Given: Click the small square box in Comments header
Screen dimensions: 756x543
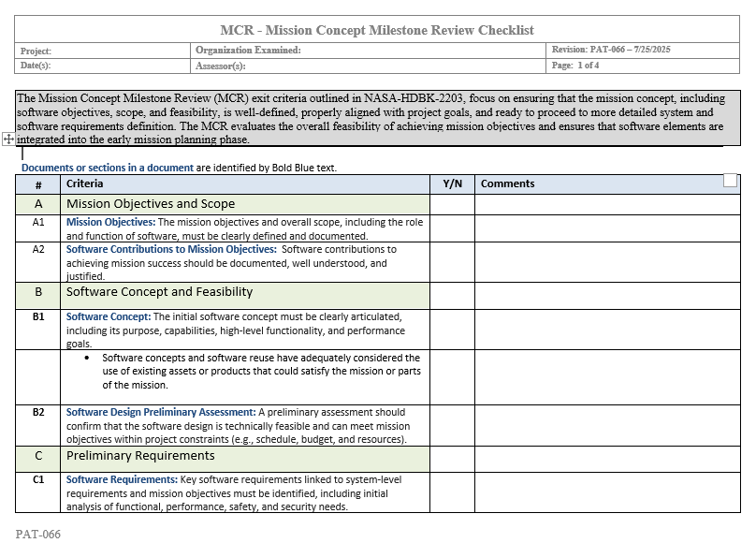Looking at the screenshot, I should pyautogui.click(x=730, y=182).
